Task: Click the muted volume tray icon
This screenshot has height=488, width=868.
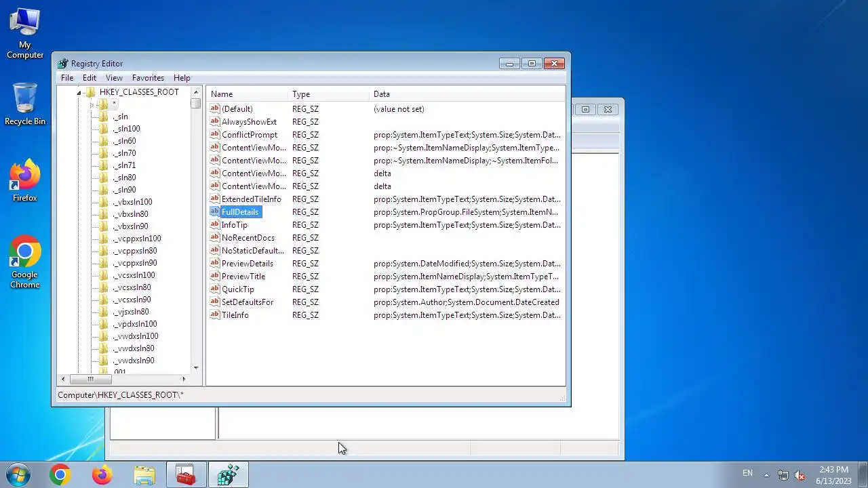Action: [x=800, y=475]
